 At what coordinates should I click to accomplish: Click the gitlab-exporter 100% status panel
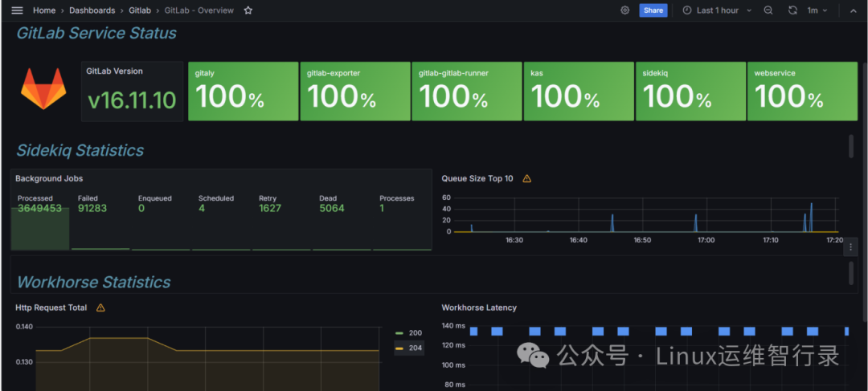point(355,92)
